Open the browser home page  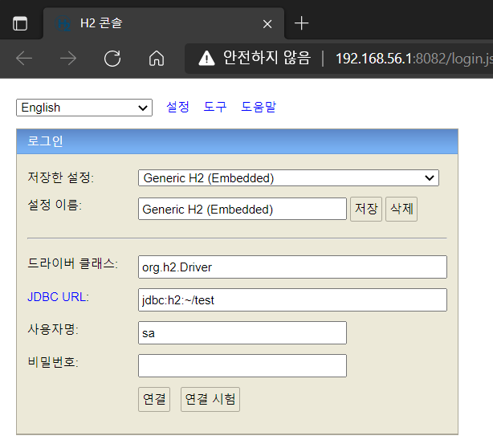[x=157, y=59]
